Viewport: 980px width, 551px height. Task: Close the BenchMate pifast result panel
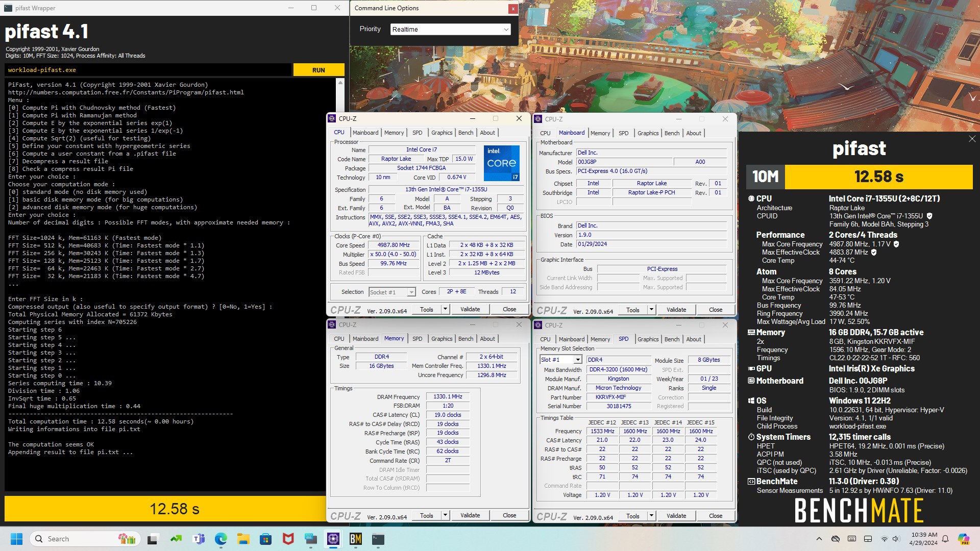pyautogui.click(x=972, y=139)
